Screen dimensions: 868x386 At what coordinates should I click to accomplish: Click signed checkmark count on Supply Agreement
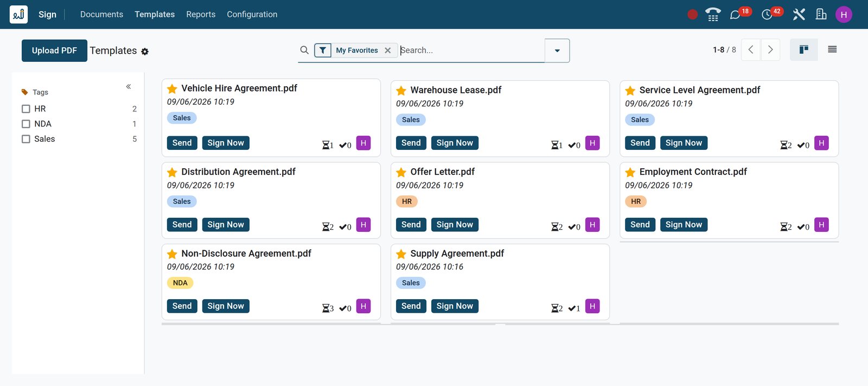574,308
